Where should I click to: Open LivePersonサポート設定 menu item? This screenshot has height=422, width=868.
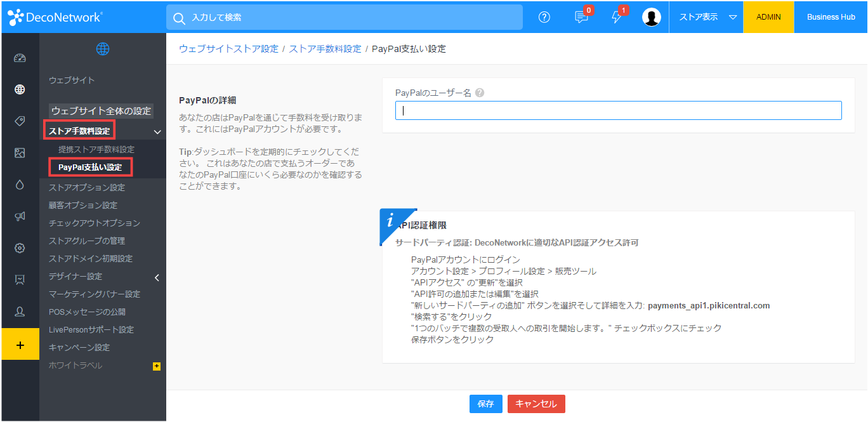click(91, 330)
